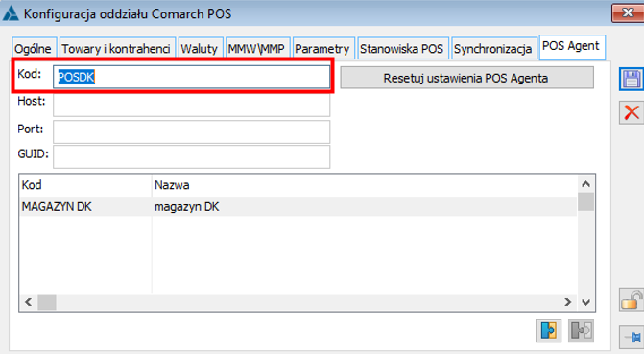Click the list's scroll down arrow

[x=586, y=302]
